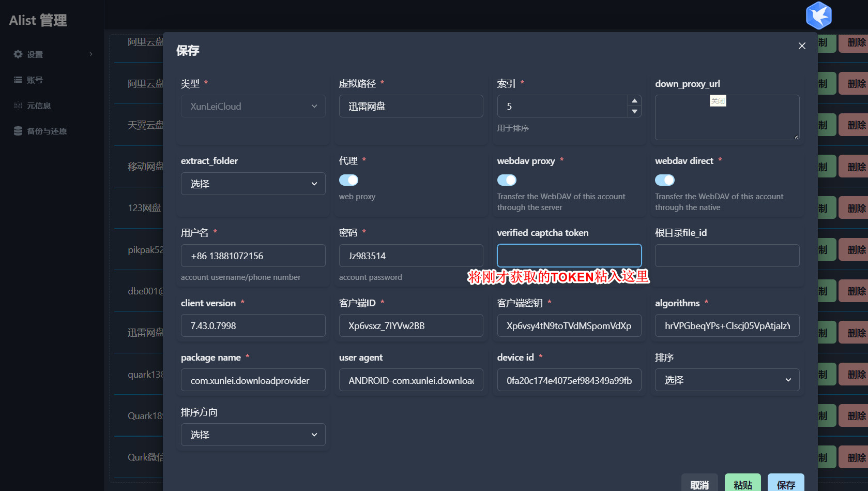868x491 pixels.
Task: Toggle the webdav direct switch
Action: click(665, 180)
